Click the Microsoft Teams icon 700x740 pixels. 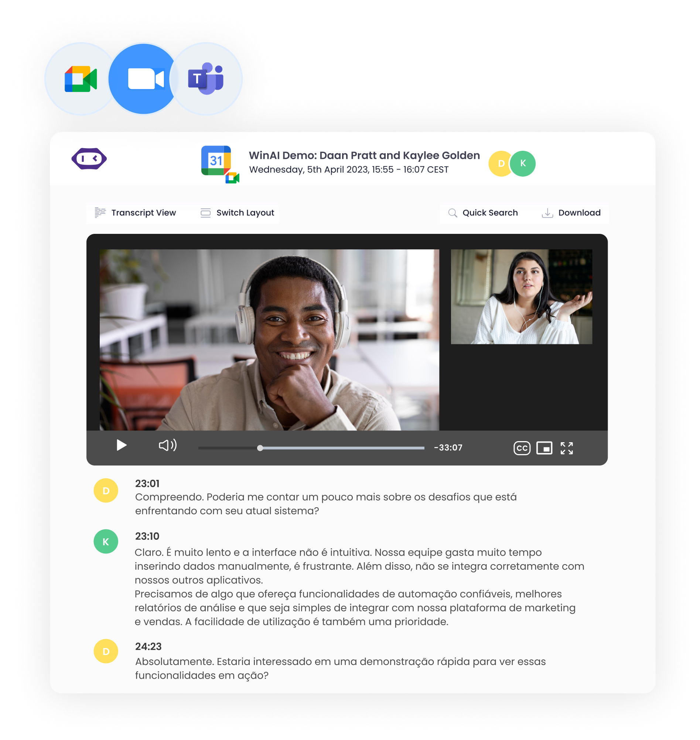pos(206,79)
